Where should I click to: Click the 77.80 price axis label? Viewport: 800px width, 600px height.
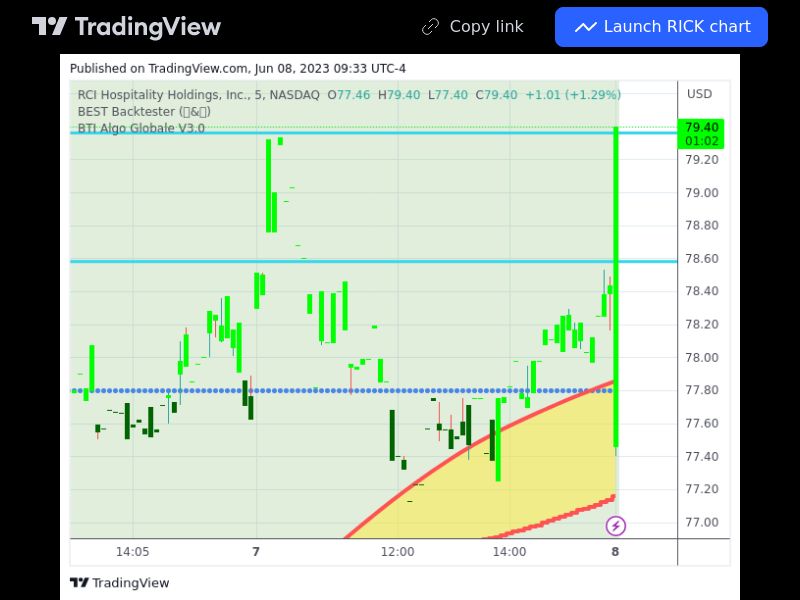[x=702, y=390]
